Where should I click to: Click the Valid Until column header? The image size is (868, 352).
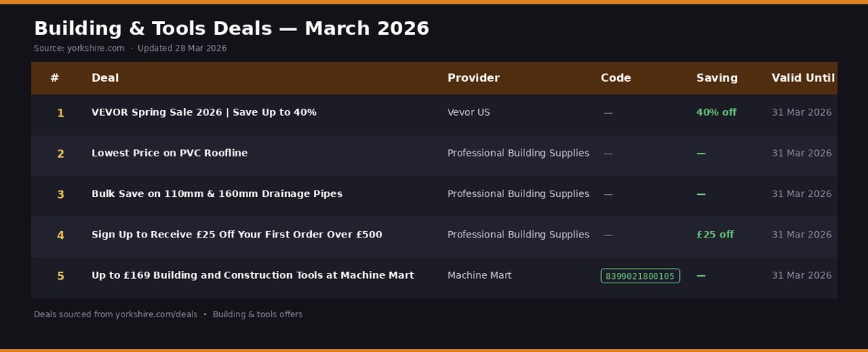point(803,78)
